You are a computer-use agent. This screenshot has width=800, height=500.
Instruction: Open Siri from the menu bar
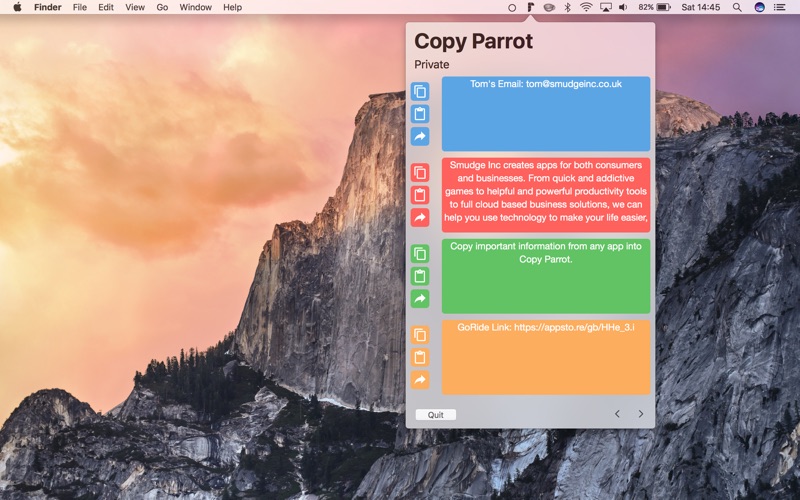tap(759, 7)
